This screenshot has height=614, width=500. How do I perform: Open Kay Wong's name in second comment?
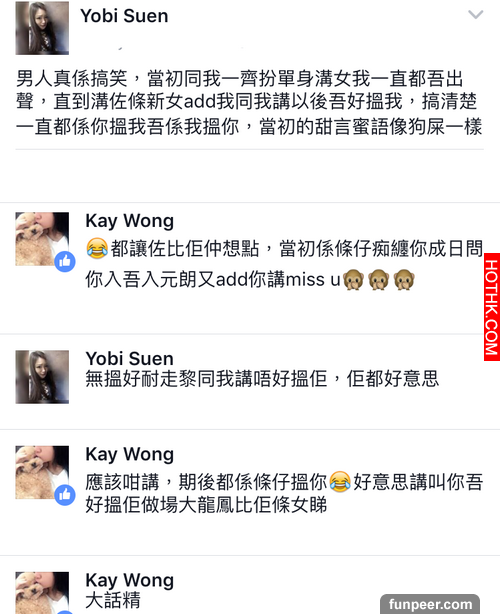coord(130,455)
